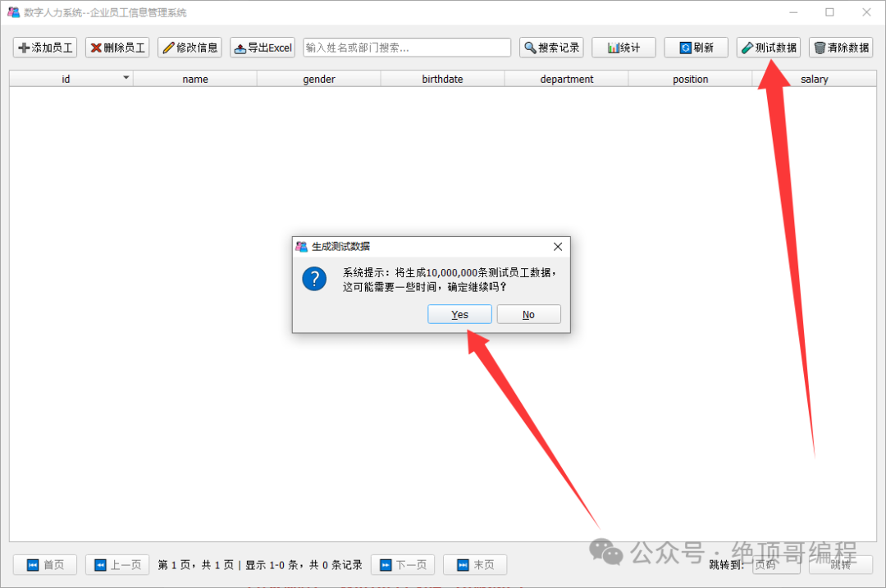Confirm with Yes in the dialog
Viewport: 886px width, 588px height.
(459, 315)
